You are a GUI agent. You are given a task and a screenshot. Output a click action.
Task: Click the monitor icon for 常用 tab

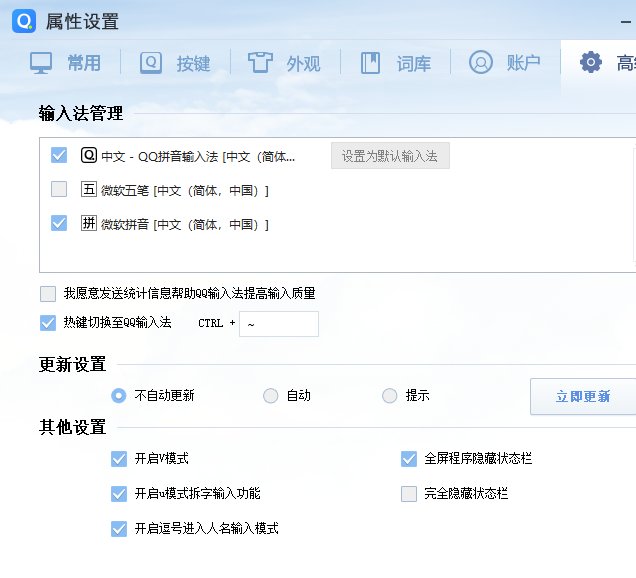point(42,63)
